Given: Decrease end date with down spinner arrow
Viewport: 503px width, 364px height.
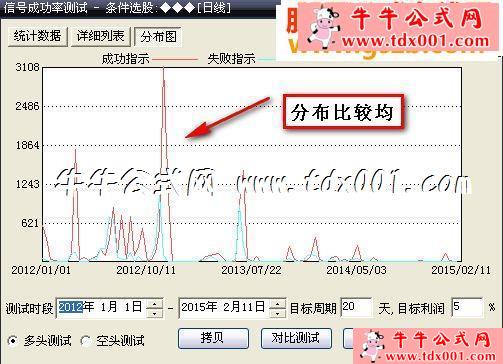Looking at the screenshot, I should (x=277, y=313).
